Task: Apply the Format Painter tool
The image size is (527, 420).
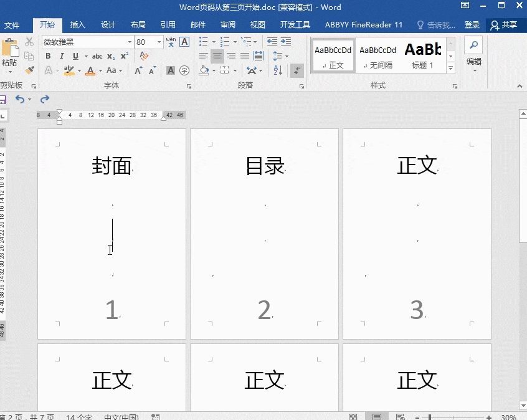Action: point(28,70)
